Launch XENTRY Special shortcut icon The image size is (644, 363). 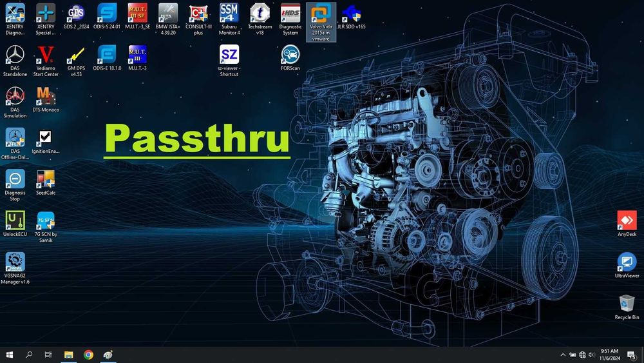[x=46, y=19]
